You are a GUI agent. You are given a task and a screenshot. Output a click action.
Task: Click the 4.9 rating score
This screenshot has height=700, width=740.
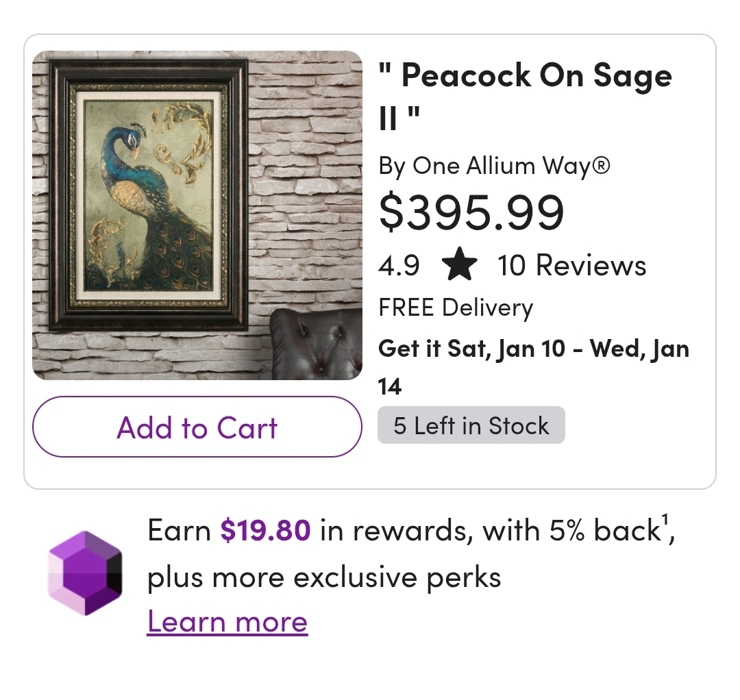399,266
